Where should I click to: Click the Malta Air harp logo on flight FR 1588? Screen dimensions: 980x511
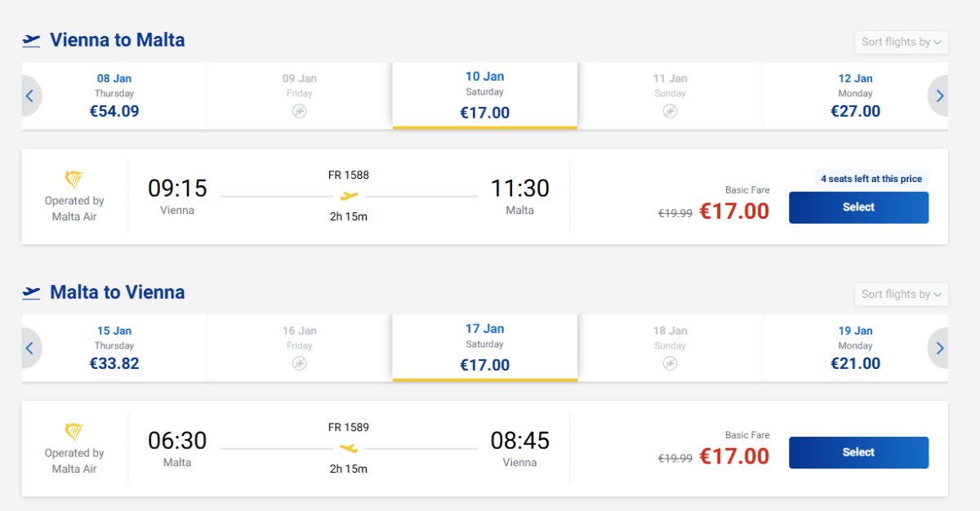[74, 180]
